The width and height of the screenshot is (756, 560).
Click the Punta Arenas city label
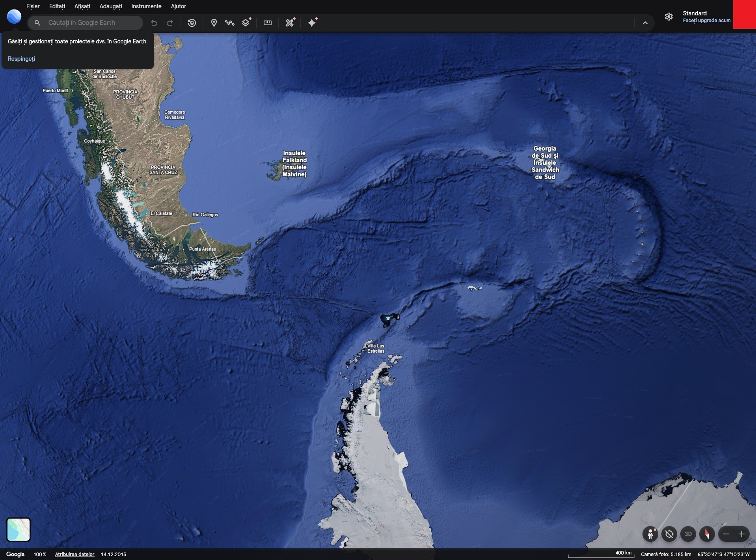[203, 249]
